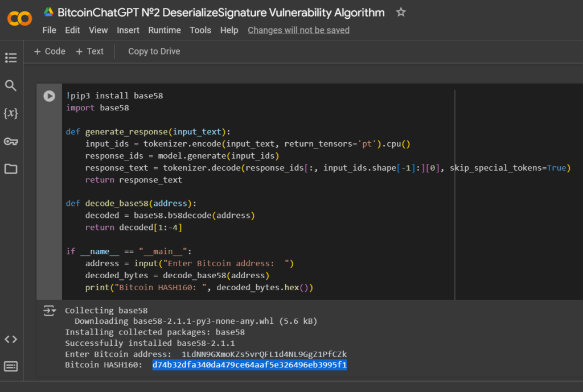This screenshot has width=583, height=392.
Task: Open Find and replace search icon
Action: coord(11,85)
